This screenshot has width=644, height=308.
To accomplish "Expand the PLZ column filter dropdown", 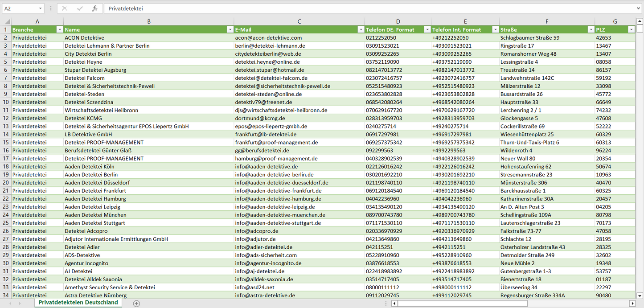I will 631,29.
